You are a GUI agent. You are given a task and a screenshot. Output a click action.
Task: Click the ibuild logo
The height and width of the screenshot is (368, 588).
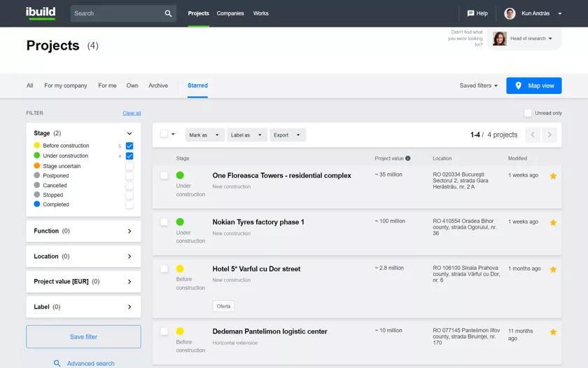[41, 13]
